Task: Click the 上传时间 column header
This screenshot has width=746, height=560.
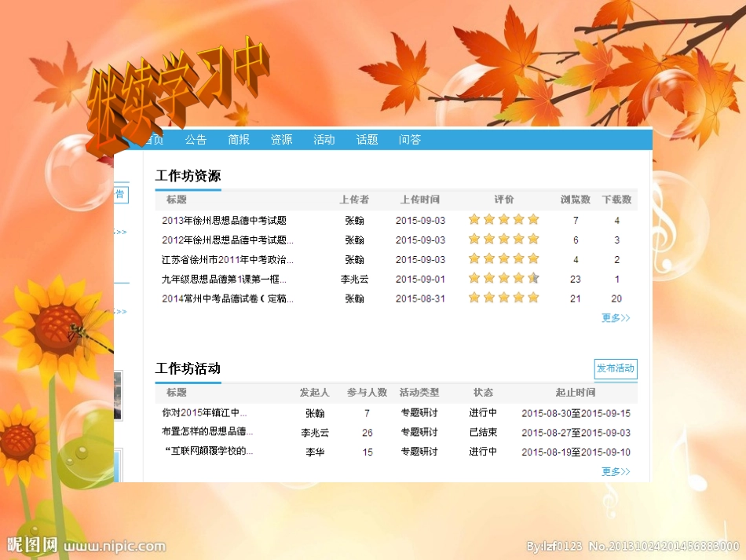Action: click(x=419, y=199)
